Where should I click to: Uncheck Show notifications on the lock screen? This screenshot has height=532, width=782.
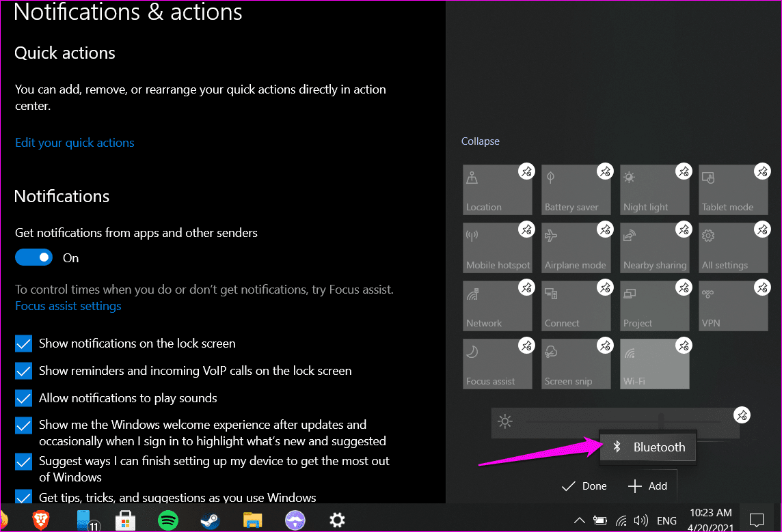click(23, 344)
